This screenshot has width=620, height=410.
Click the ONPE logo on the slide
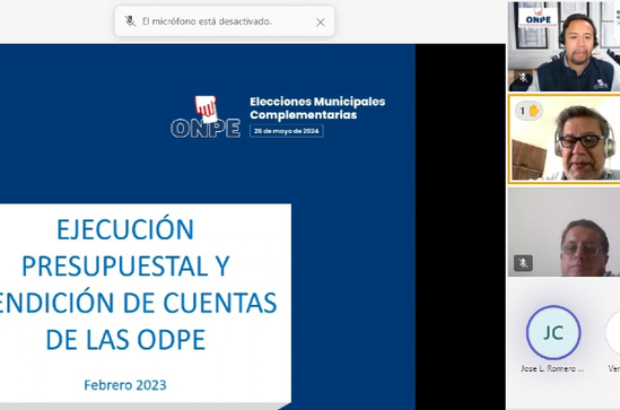coord(206,117)
